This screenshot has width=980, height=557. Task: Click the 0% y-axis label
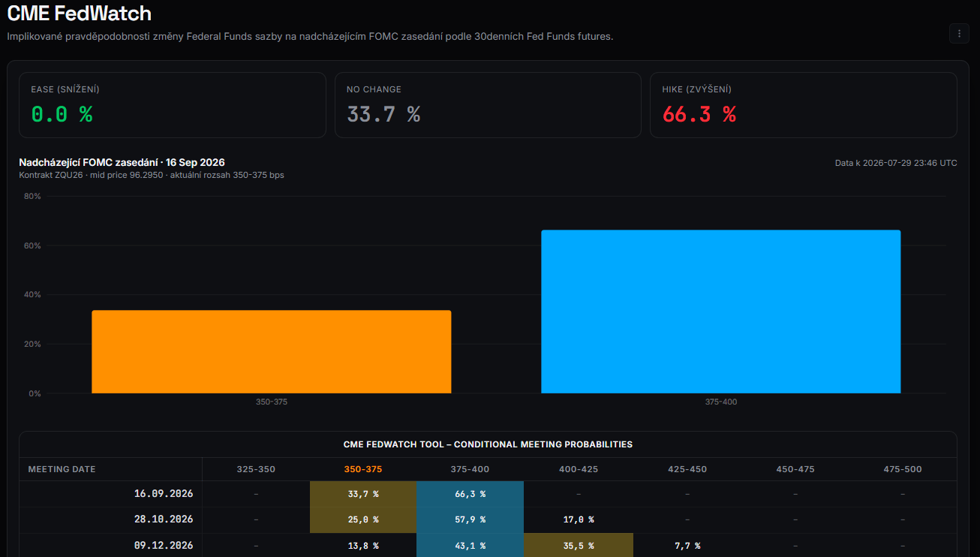coord(35,393)
